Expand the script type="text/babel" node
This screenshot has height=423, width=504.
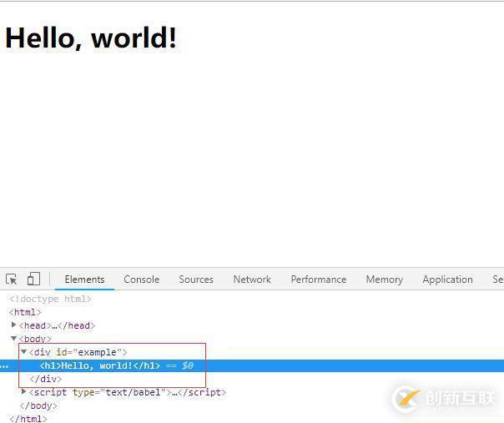pyautogui.click(x=24, y=392)
